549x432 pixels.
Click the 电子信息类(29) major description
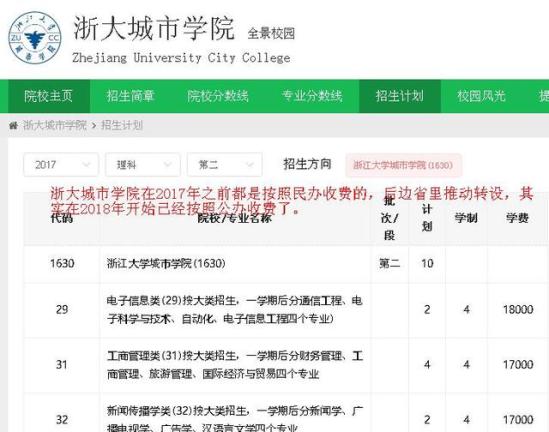235,309
